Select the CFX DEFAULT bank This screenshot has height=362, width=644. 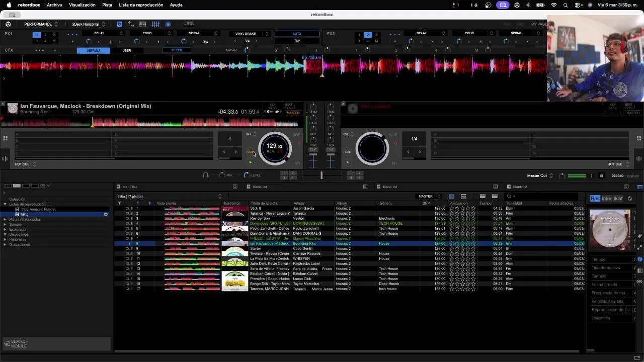[94, 50]
